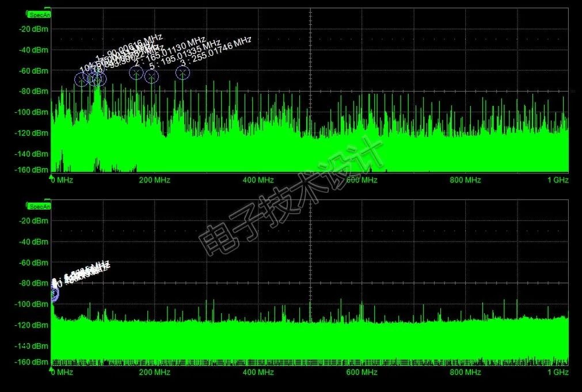582x392 pixels.
Task: Select peak marker 3 circle at 255 MHz
Action: coord(182,73)
